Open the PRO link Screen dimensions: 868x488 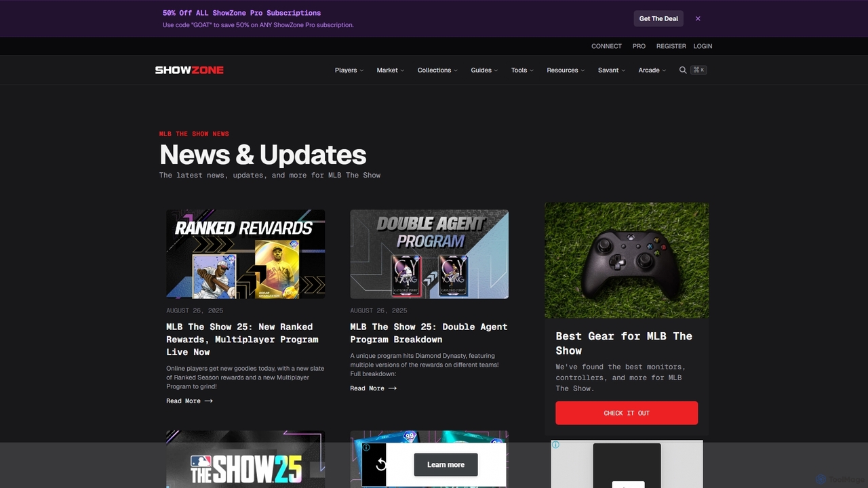pos(639,46)
